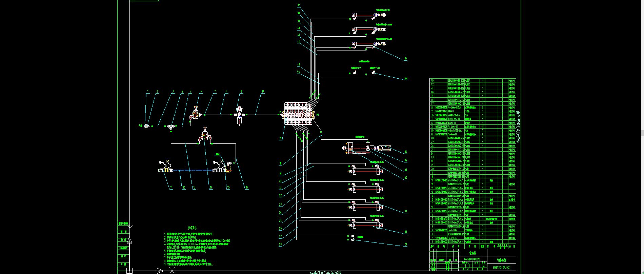
Task: Select row 43 number cell in parts table
Action: point(432,81)
